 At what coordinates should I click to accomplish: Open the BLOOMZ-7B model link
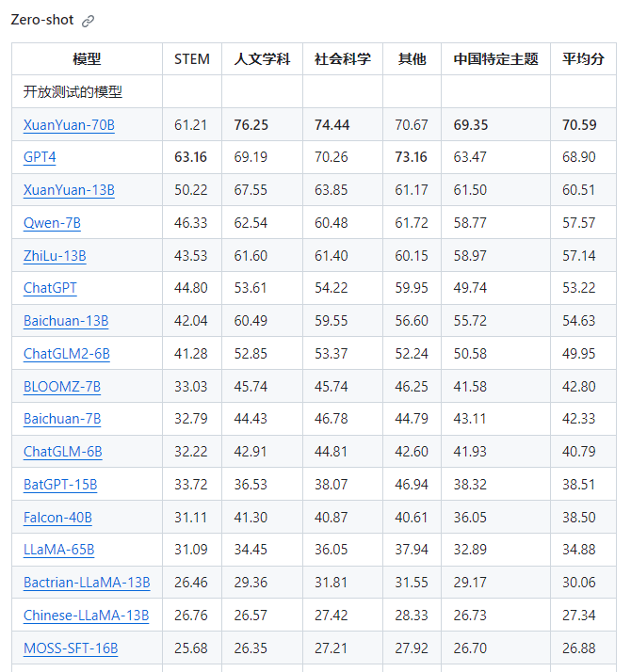[62, 387]
